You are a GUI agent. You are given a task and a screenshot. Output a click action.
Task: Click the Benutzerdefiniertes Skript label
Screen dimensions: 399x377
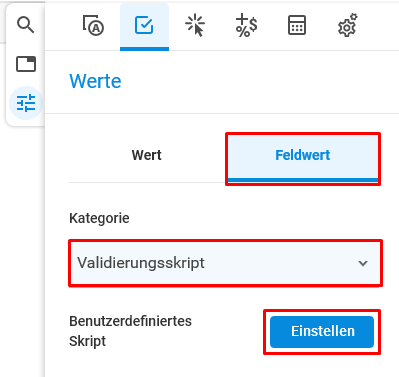(130, 331)
